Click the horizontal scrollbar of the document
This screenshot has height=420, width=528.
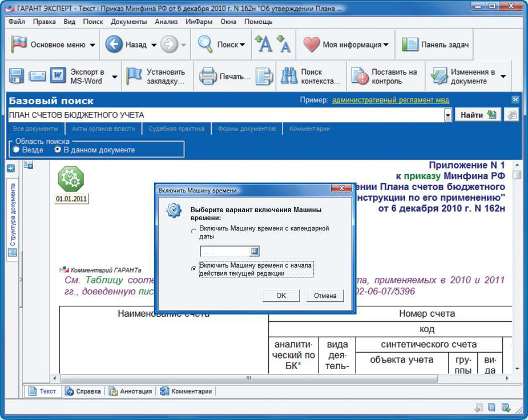[249, 378]
